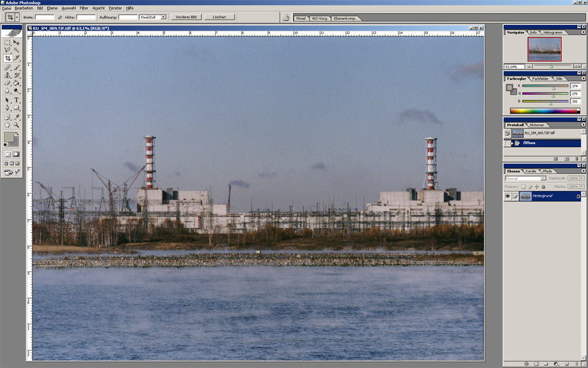Click the Löschen button
This screenshot has height=368, width=588.
pos(220,17)
